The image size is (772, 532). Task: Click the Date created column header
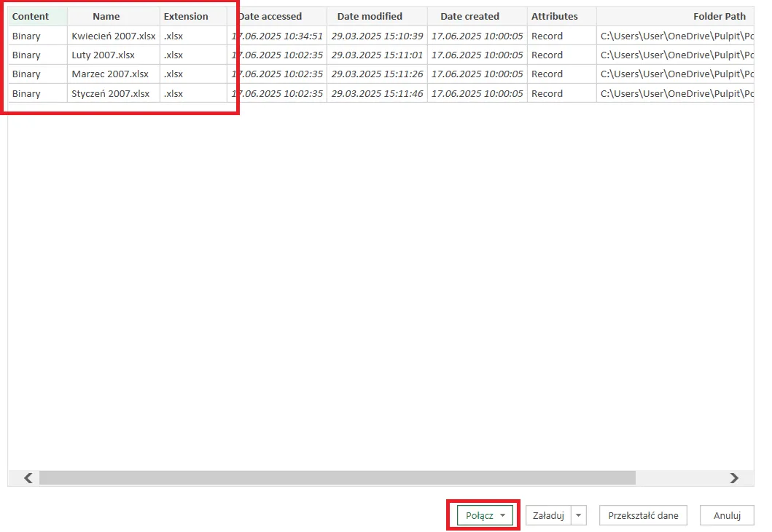469,16
